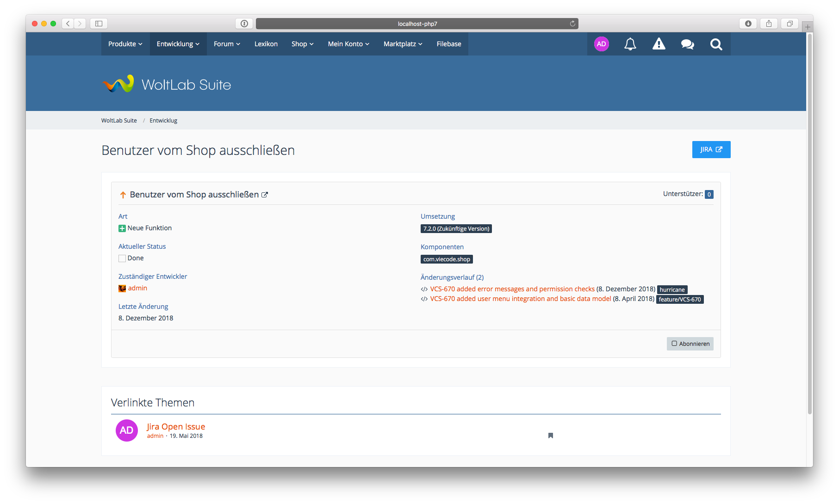Expand the Produkte dropdown menu

[x=125, y=44]
